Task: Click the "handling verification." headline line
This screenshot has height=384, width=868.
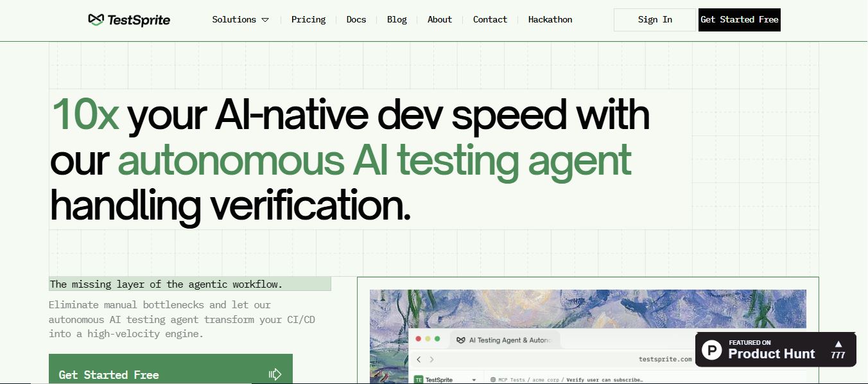Action: [230, 206]
